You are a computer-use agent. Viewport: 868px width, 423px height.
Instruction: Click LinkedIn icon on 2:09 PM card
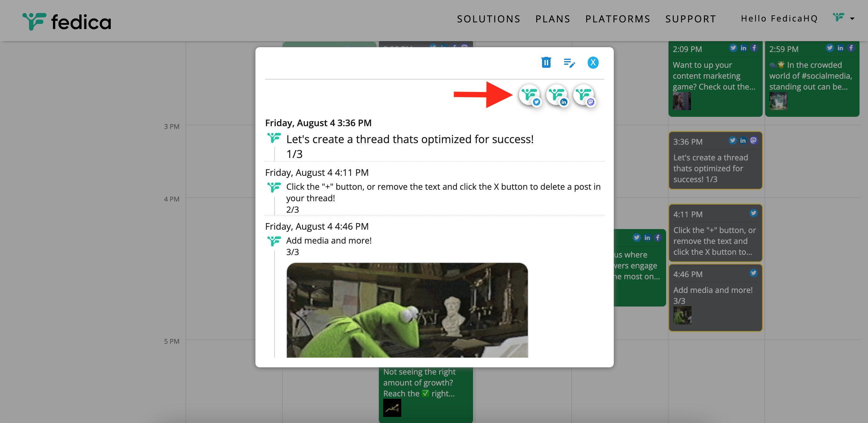click(x=743, y=48)
